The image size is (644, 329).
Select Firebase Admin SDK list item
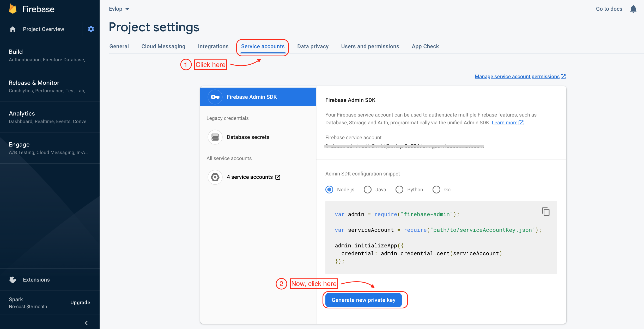pos(258,97)
